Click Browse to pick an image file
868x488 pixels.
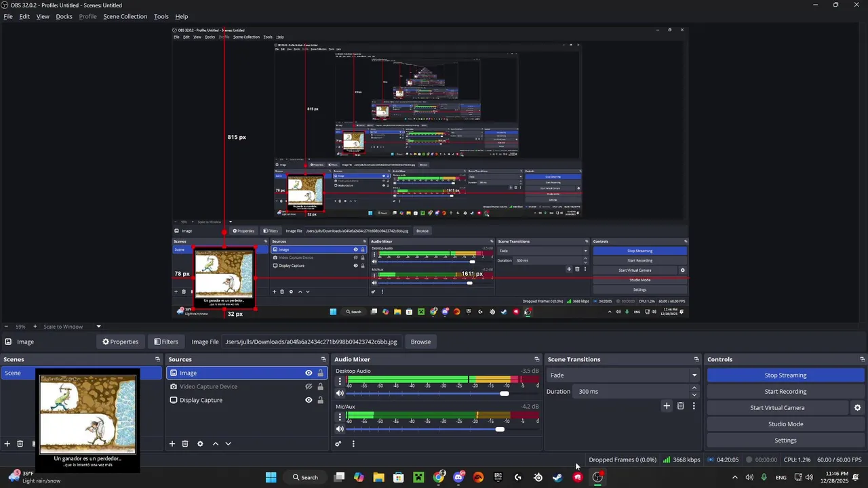pyautogui.click(x=420, y=342)
